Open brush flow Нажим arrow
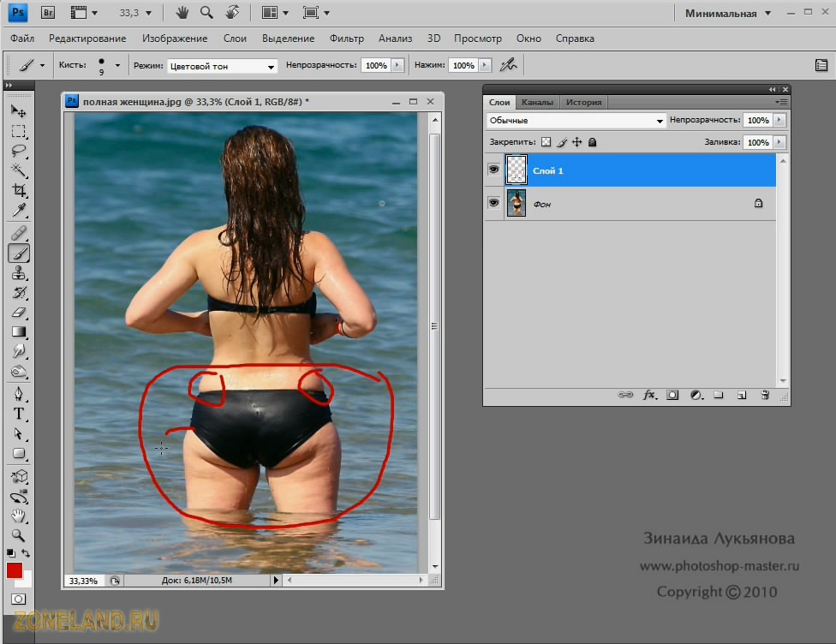Screen dimensions: 836x644 point(485,65)
